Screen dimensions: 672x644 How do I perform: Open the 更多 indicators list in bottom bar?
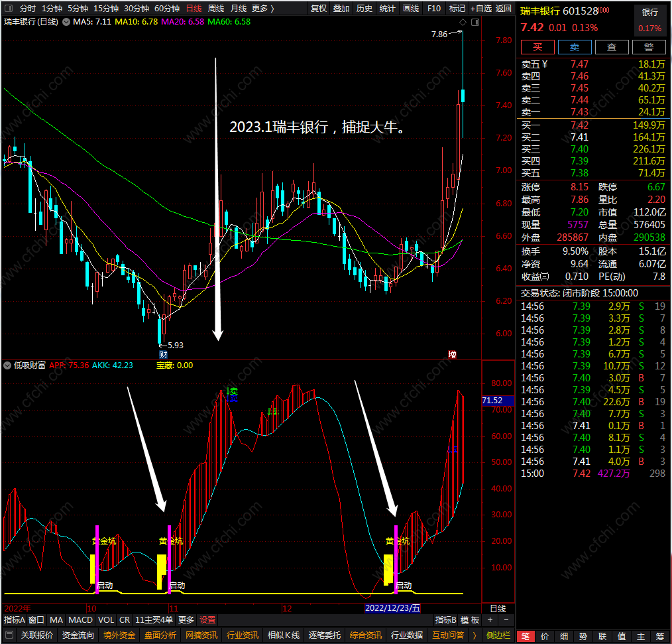(186, 620)
